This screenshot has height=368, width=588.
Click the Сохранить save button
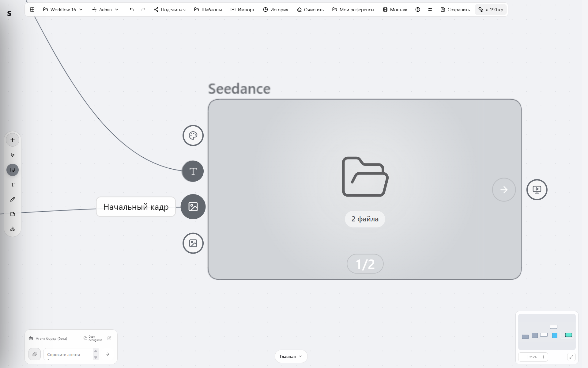coord(455,10)
